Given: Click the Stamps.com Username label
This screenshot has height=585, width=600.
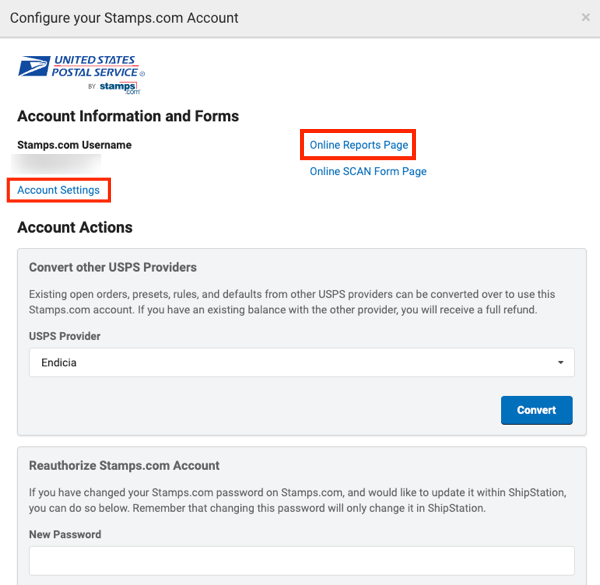Looking at the screenshot, I should [x=74, y=145].
